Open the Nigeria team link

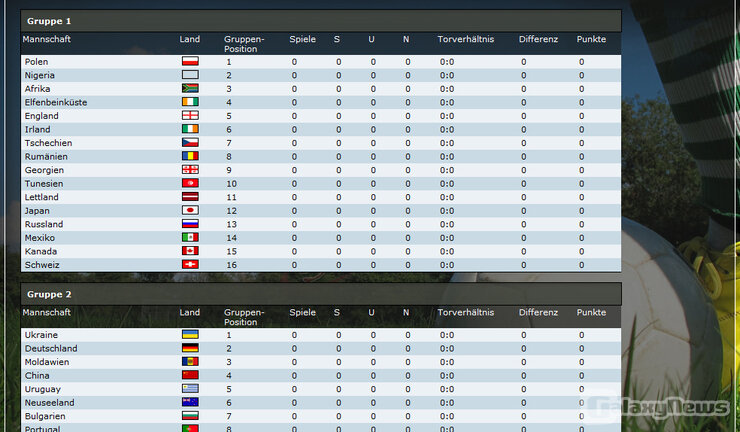39,75
